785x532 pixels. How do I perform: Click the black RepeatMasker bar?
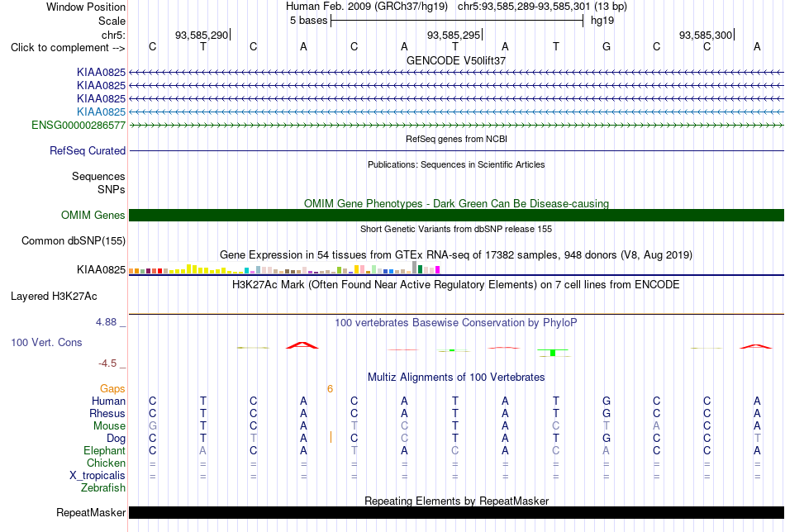click(x=457, y=512)
